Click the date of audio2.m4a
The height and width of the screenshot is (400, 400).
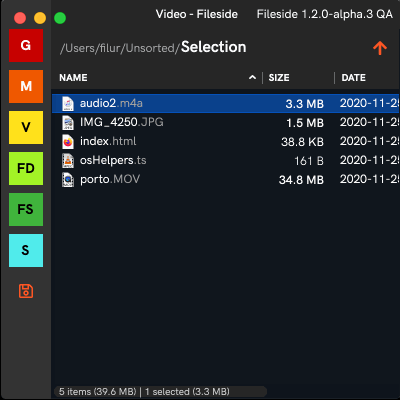[x=369, y=103]
